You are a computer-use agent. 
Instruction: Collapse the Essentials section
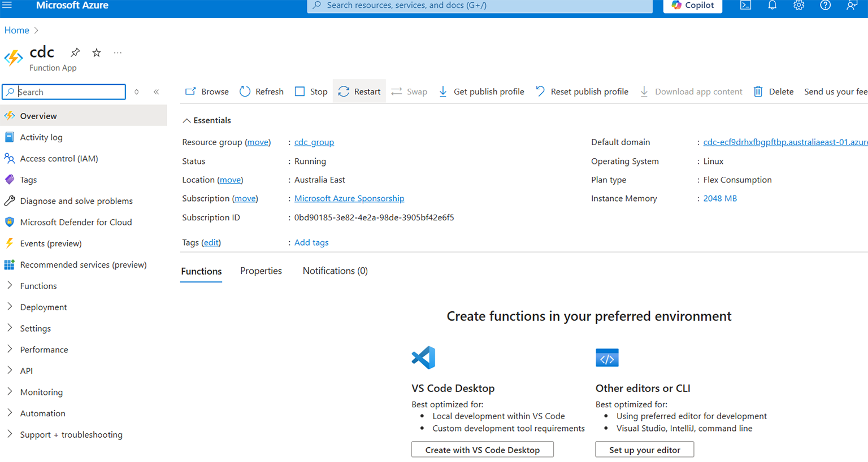click(207, 120)
